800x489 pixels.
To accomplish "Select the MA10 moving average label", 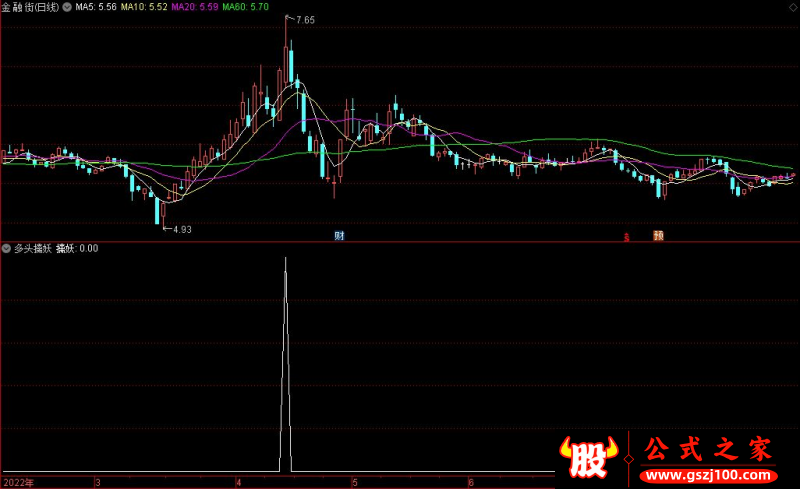I will pos(143,7).
